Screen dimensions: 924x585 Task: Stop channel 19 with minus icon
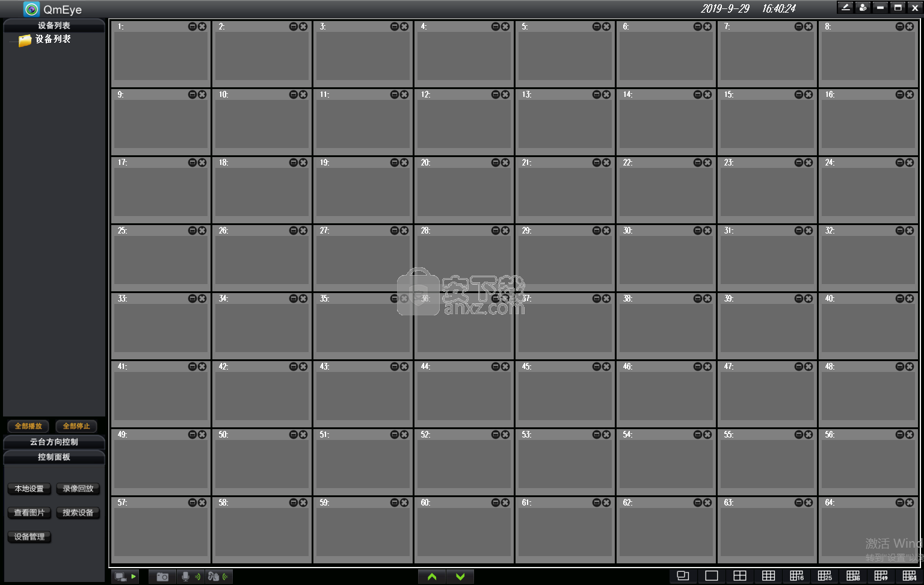[395, 162]
